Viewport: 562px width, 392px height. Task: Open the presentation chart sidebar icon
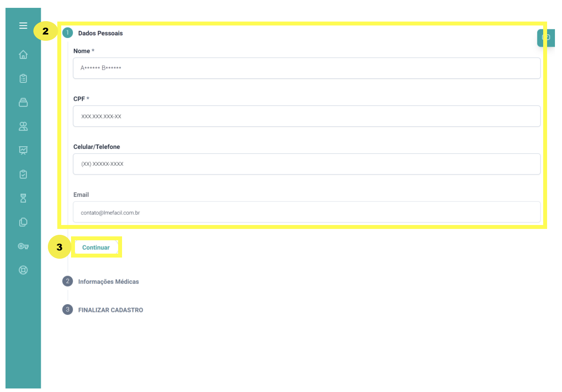23,150
